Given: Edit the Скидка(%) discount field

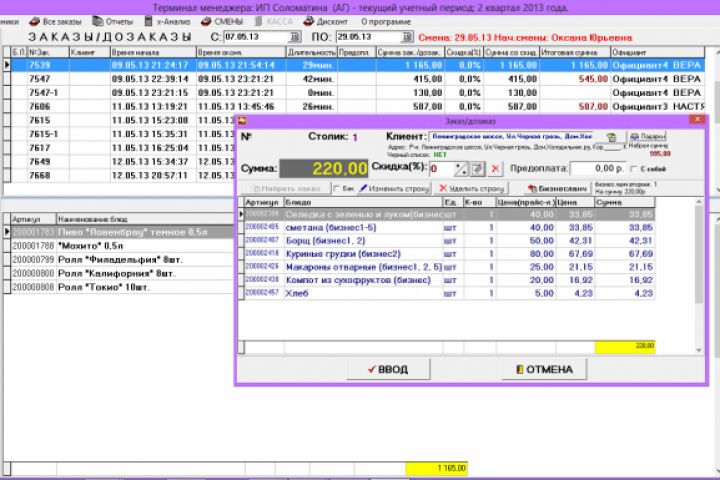Looking at the screenshot, I should coord(442,169).
